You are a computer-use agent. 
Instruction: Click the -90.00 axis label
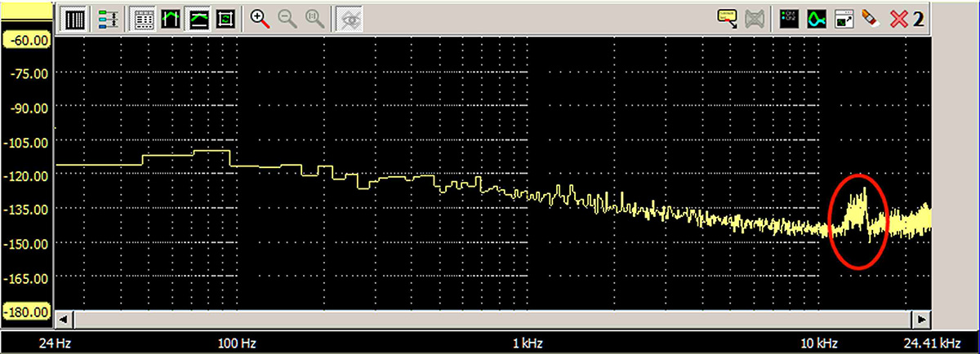click(x=29, y=108)
